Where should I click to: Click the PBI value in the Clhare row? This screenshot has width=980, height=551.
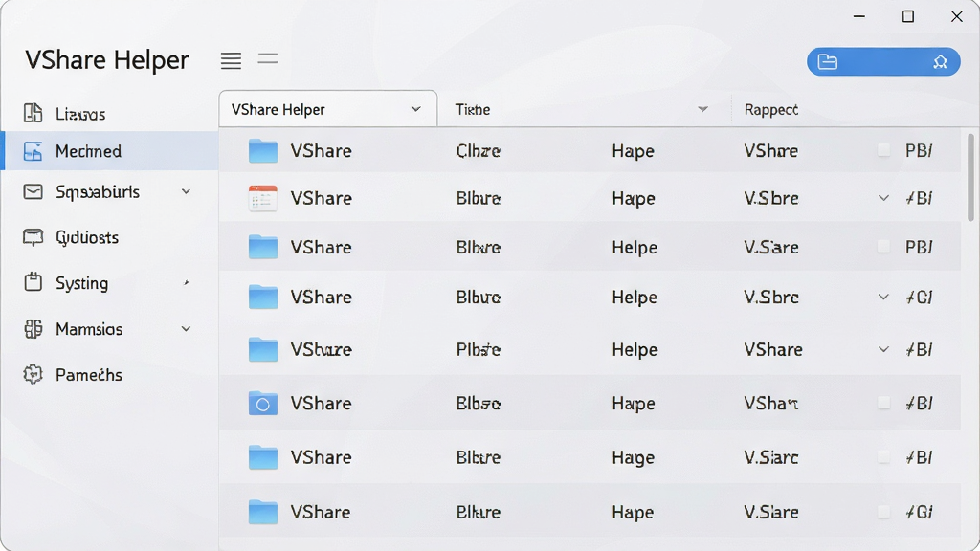(919, 150)
